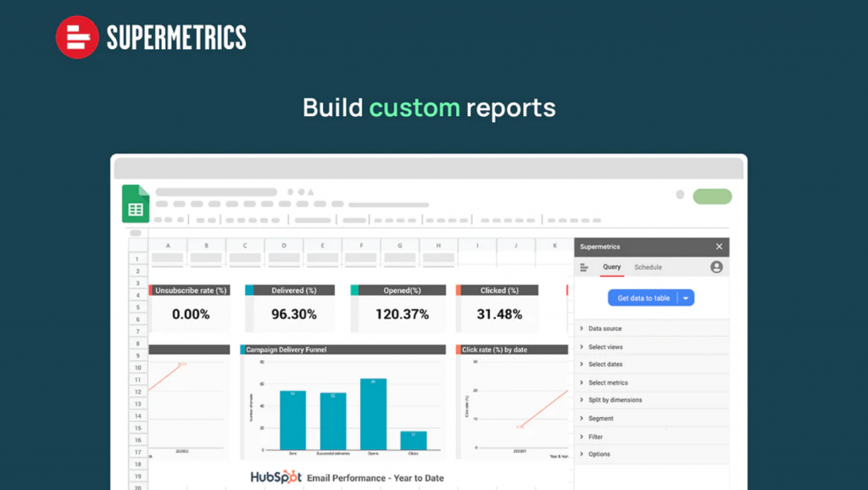
Task: Click the SUPERMETRICS wordmark
Action: point(176,37)
